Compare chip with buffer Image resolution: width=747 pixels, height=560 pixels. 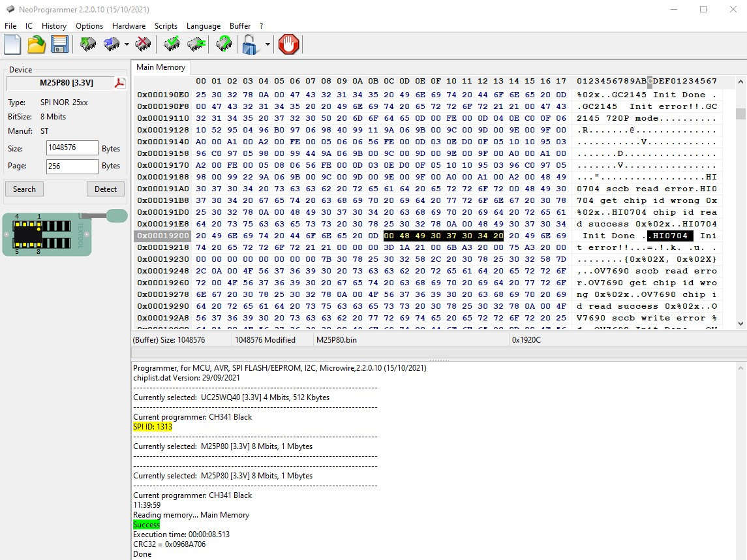click(x=196, y=44)
